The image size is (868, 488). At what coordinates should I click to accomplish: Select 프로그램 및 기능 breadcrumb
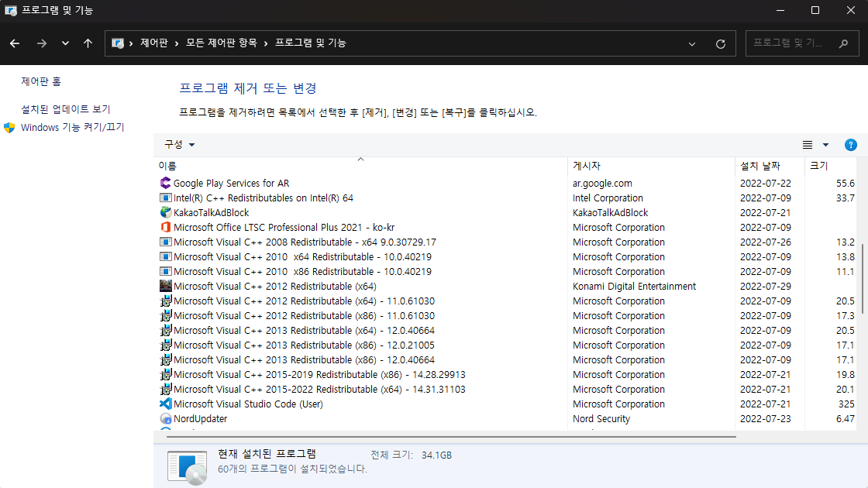coord(311,43)
